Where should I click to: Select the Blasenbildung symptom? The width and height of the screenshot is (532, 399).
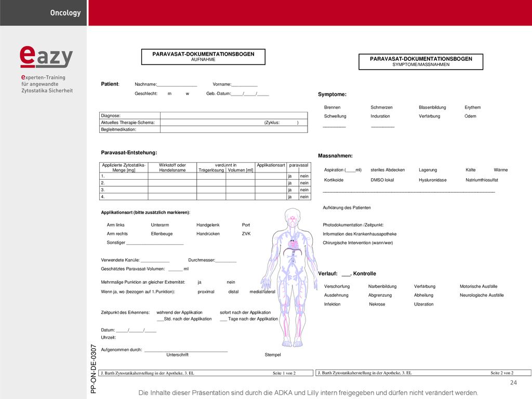[432, 108]
